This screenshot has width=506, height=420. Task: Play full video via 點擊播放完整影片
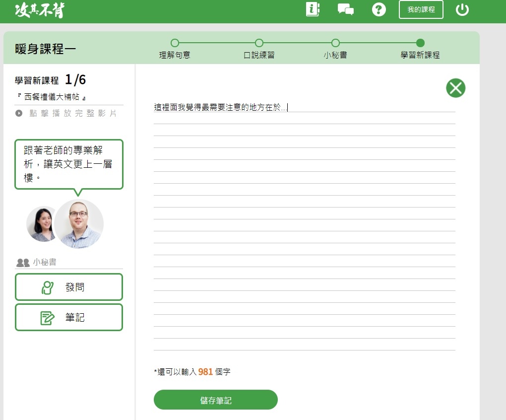[x=66, y=113]
